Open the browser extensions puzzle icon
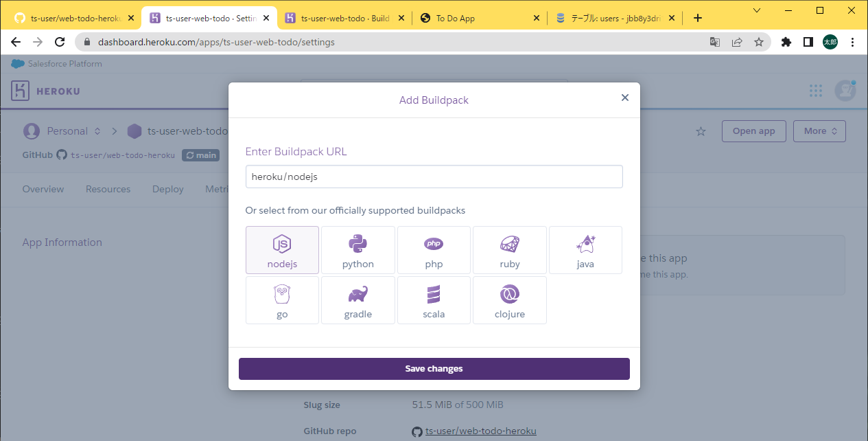 (x=786, y=42)
